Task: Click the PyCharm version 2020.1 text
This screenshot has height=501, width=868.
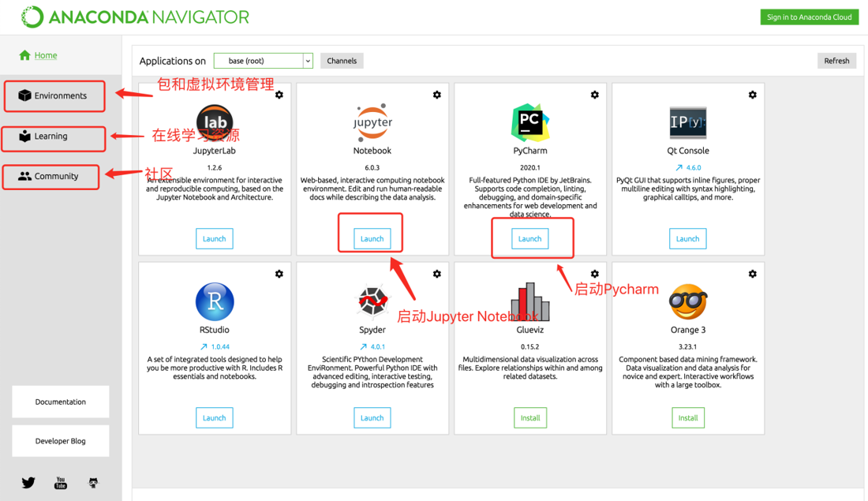Action: click(x=529, y=168)
